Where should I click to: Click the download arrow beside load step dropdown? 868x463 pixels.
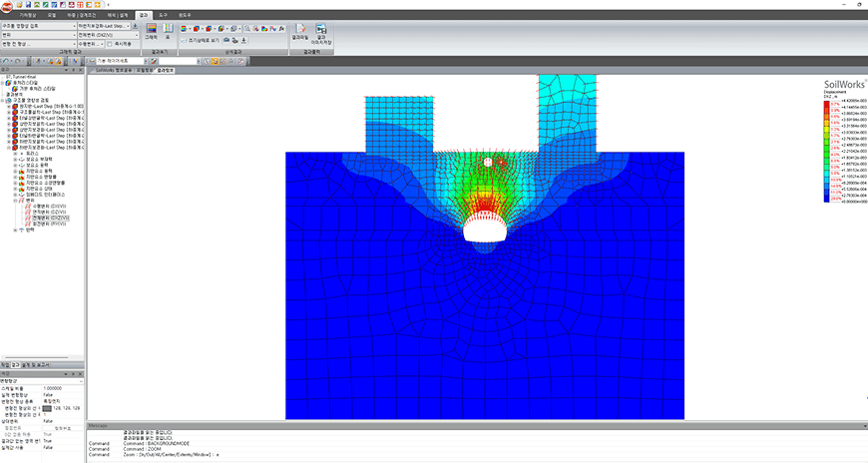click(135, 26)
